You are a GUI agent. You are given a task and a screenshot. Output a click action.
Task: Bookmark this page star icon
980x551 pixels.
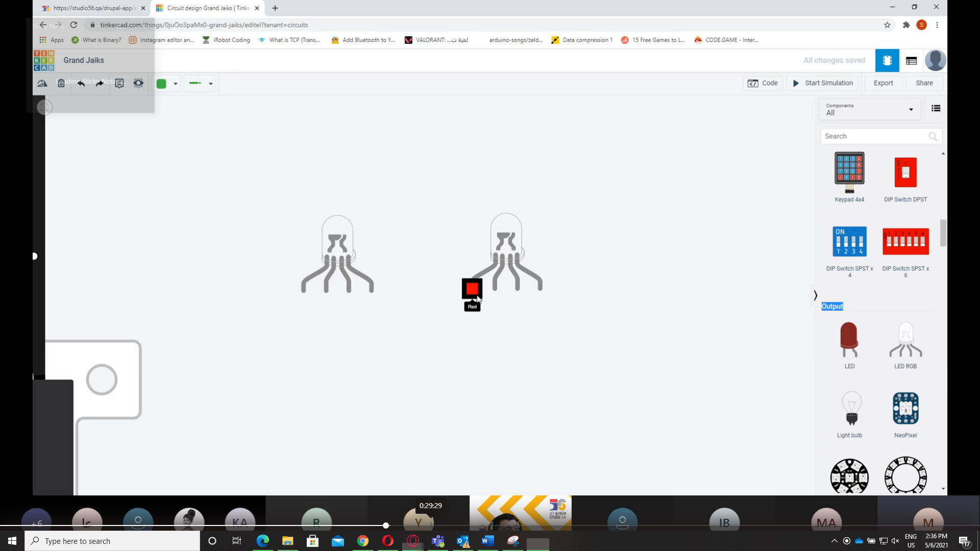(887, 25)
